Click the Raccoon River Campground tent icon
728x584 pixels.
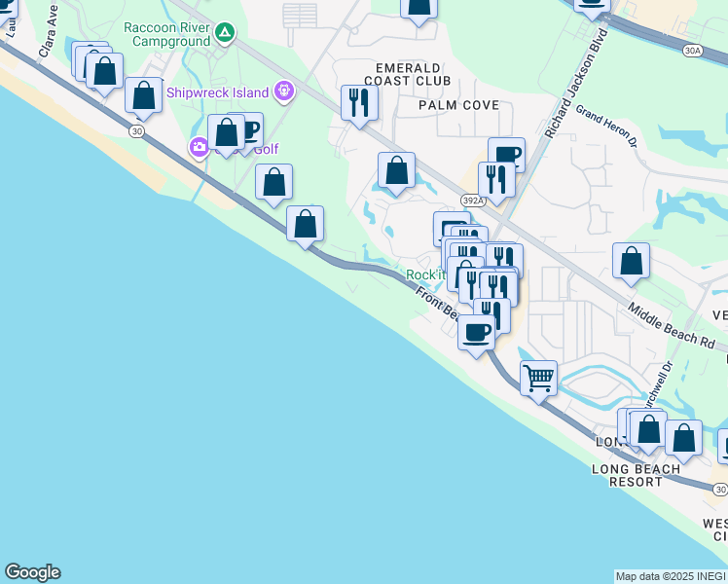pyautogui.click(x=225, y=32)
